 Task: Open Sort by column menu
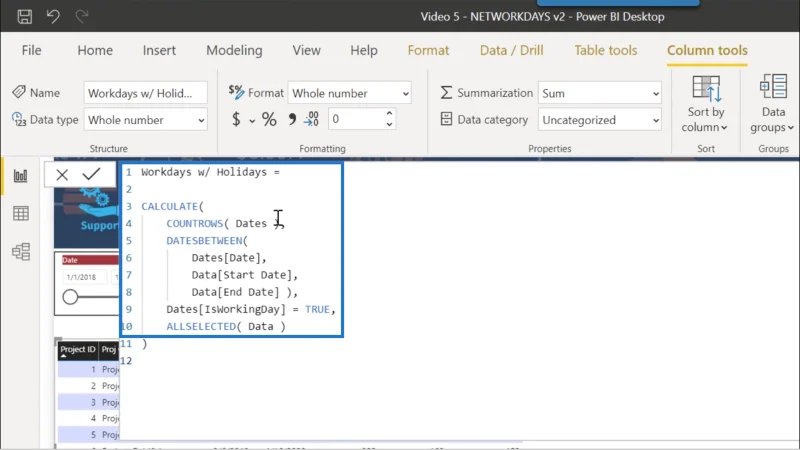point(705,104)
